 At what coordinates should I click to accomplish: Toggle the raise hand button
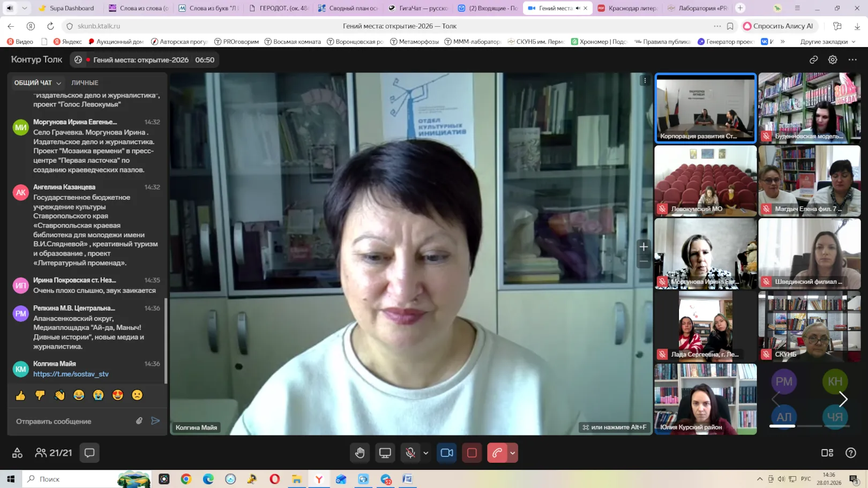click(360, 453)
